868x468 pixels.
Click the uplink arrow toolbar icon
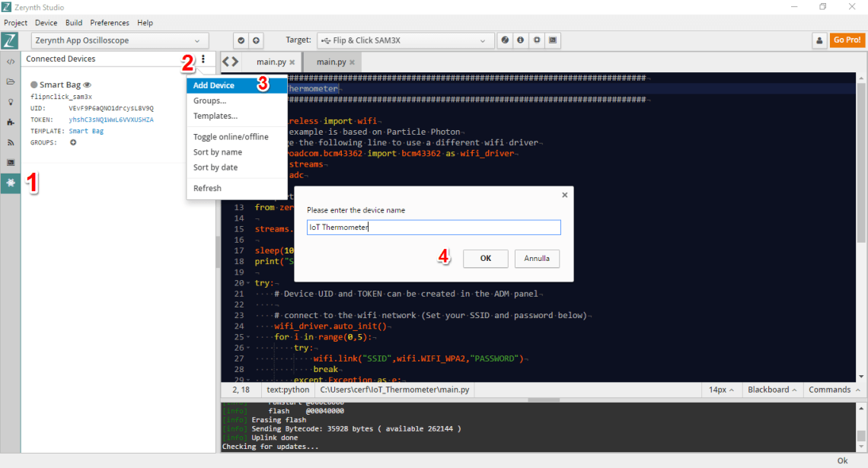coord(256,40)
